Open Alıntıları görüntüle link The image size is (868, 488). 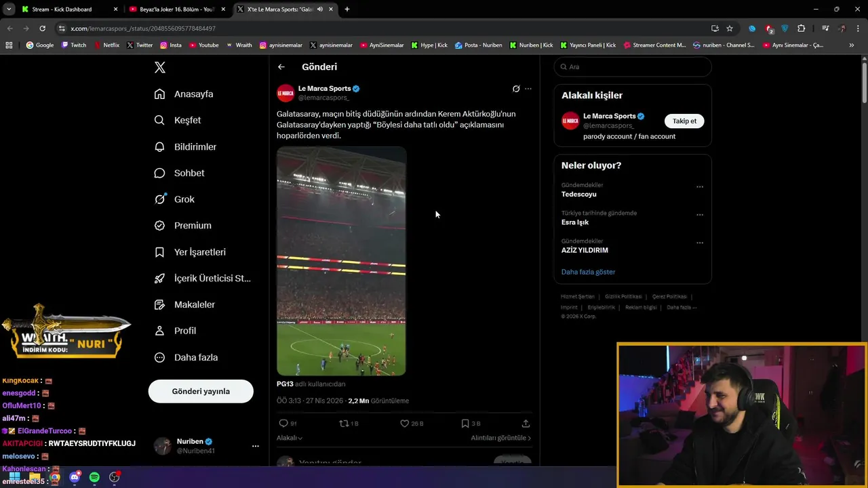click(501, 438)
